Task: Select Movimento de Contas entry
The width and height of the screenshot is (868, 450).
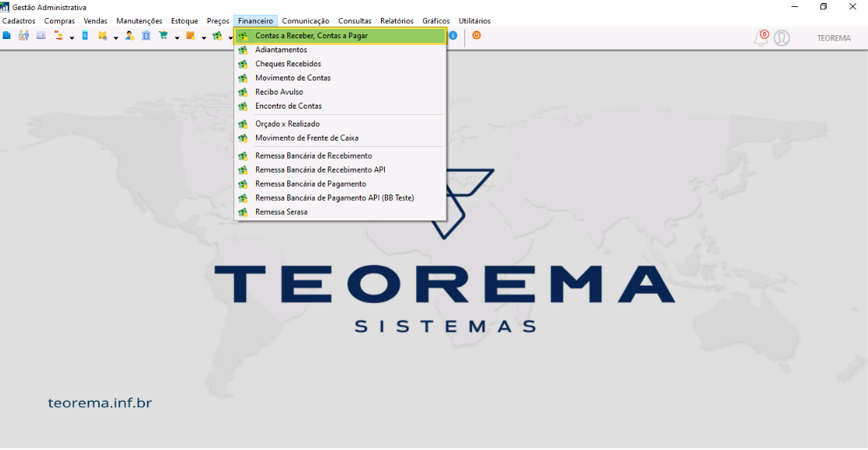Action: 340,78
